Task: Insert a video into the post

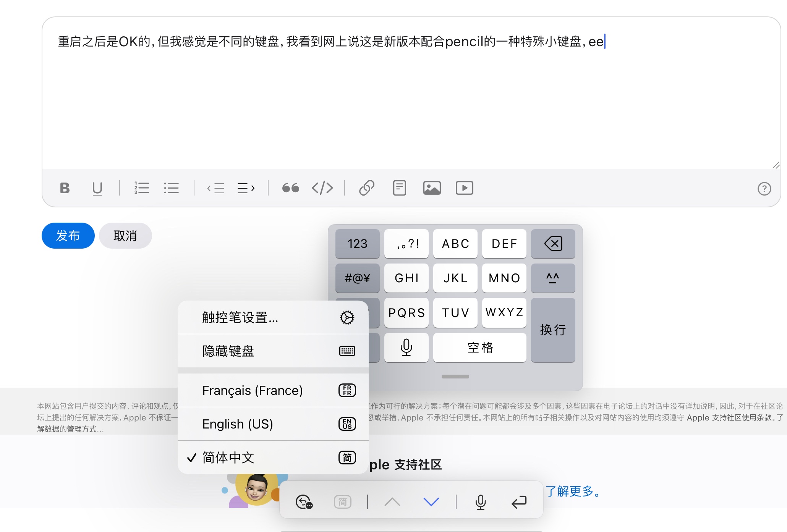Action: click(x=464, y=188)
